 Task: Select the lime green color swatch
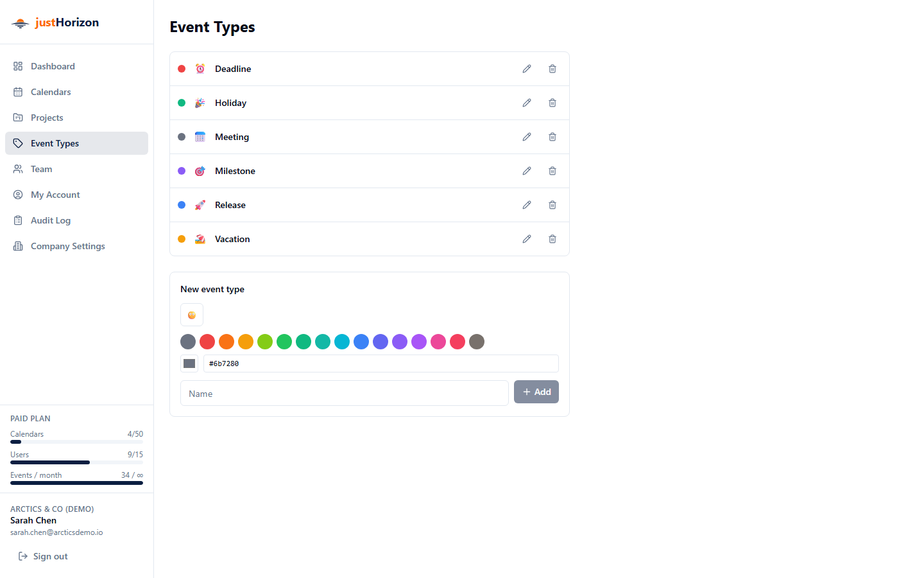(x=265, y=342)
